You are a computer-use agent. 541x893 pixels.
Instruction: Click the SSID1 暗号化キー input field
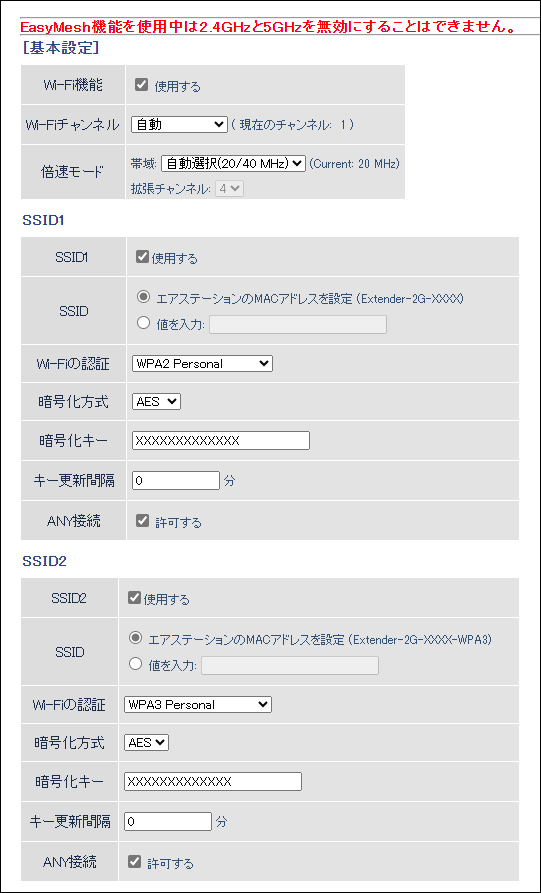click(x=221, y=440)
